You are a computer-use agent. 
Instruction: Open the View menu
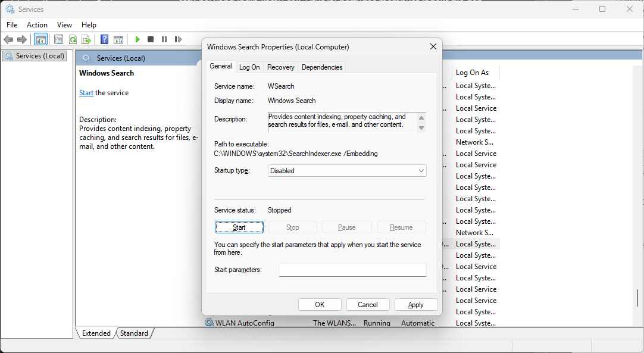[x=64, y=24]
